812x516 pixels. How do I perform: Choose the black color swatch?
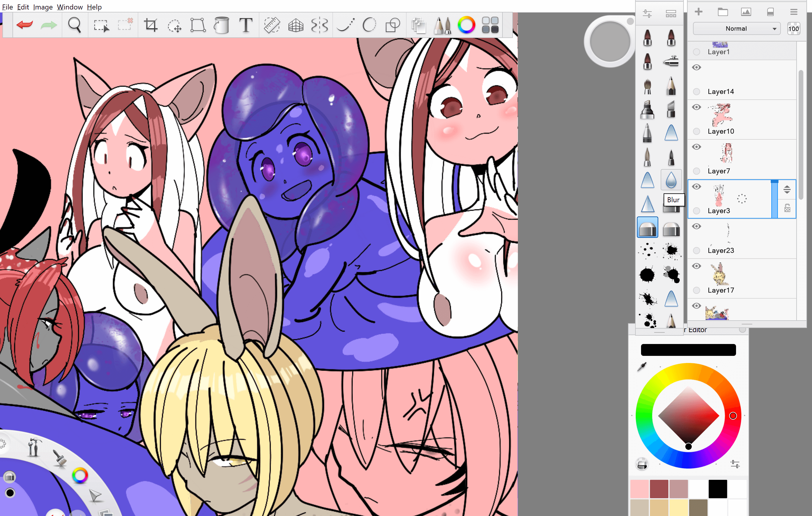(x=718, y=489)
